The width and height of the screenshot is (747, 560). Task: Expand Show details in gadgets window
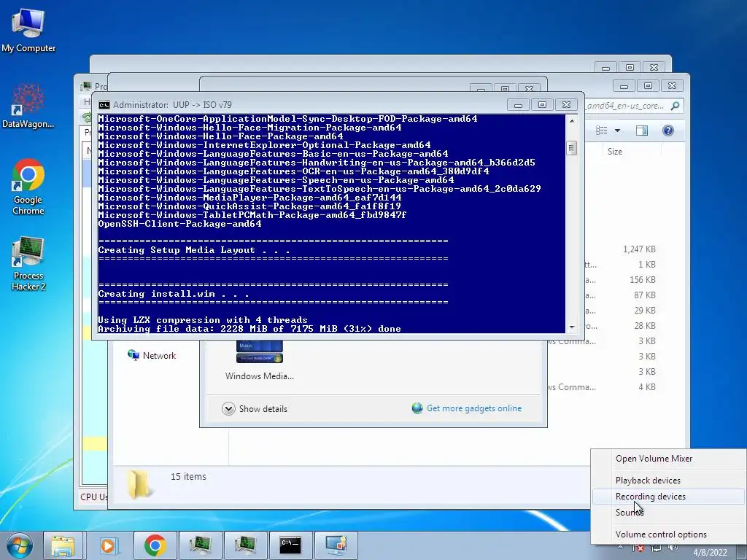[255, 408]
